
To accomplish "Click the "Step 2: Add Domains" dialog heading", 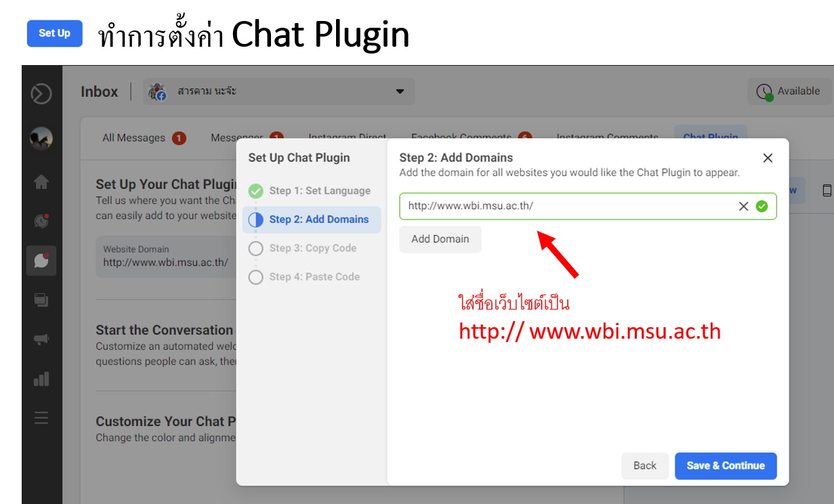I will click(457, 158).
